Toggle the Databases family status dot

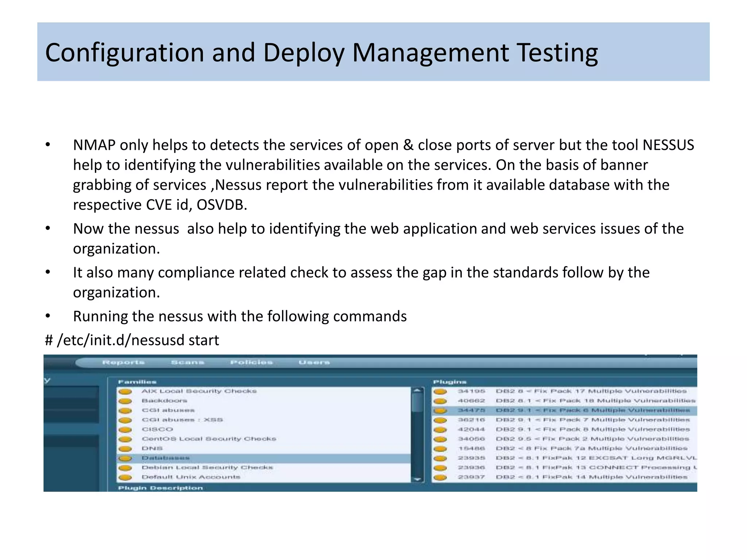(125, 458)
